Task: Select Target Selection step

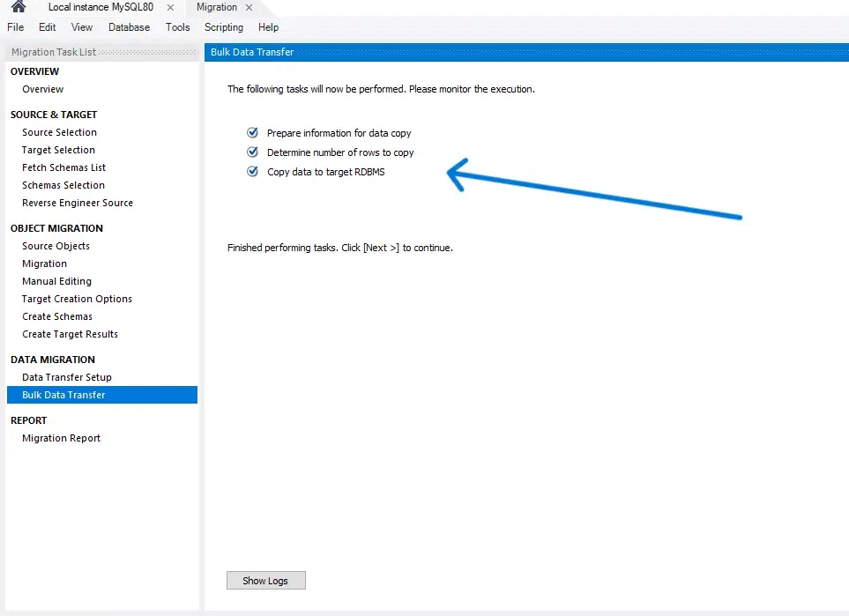Action: click(58, 150)
